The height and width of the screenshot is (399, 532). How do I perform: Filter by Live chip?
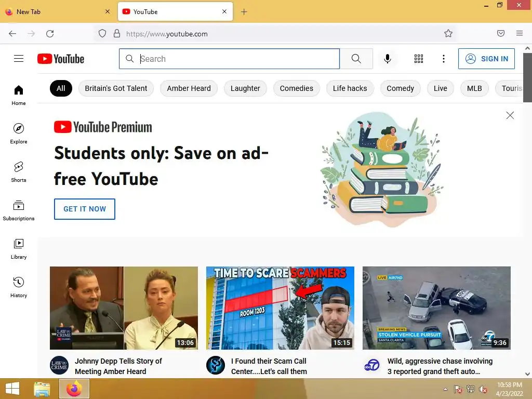[x=441, y=88]
